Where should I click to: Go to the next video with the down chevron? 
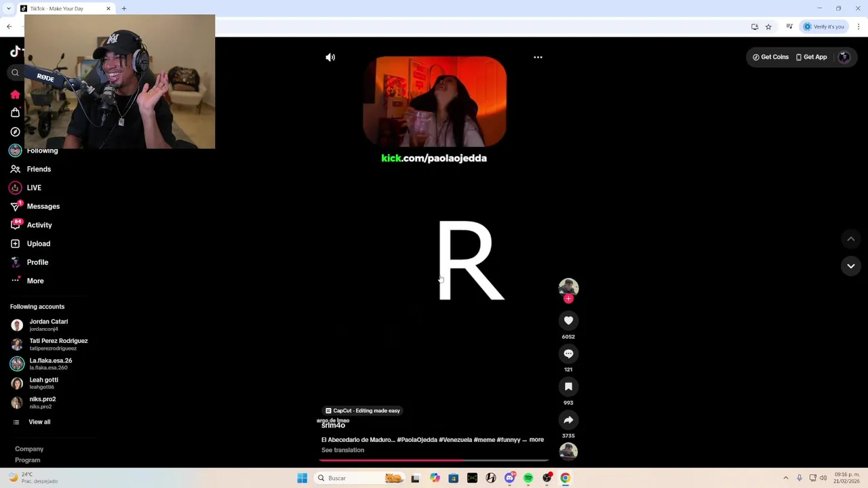coord(851,266)
